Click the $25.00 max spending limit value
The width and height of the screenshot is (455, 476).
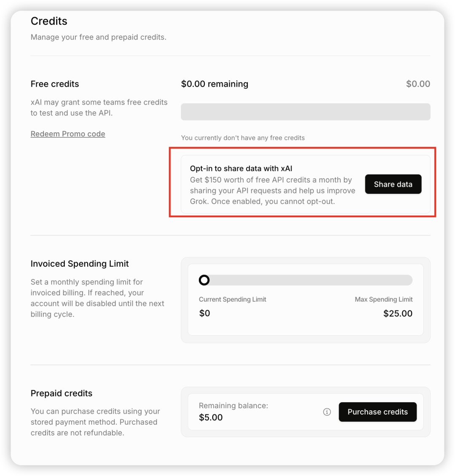pos(398,313)
